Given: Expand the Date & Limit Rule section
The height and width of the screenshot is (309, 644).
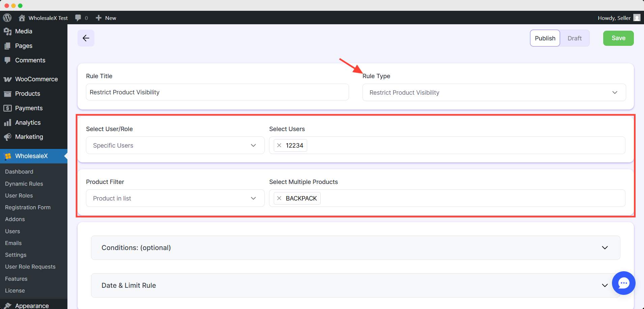Looking at the screenshot, I should click(x=355, y=285).
